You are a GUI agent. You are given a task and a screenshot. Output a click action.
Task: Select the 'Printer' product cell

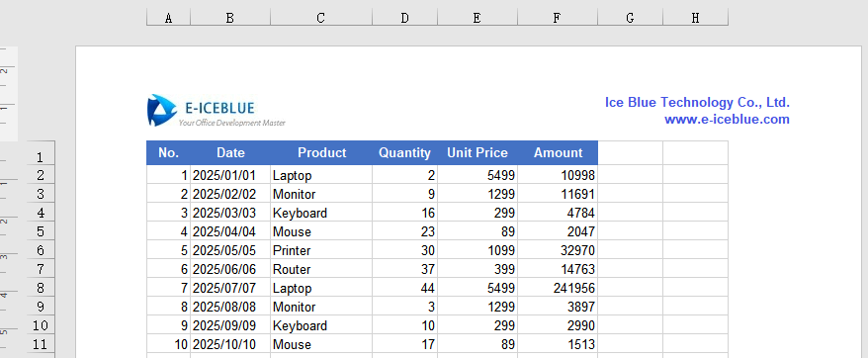coord(321,250)
